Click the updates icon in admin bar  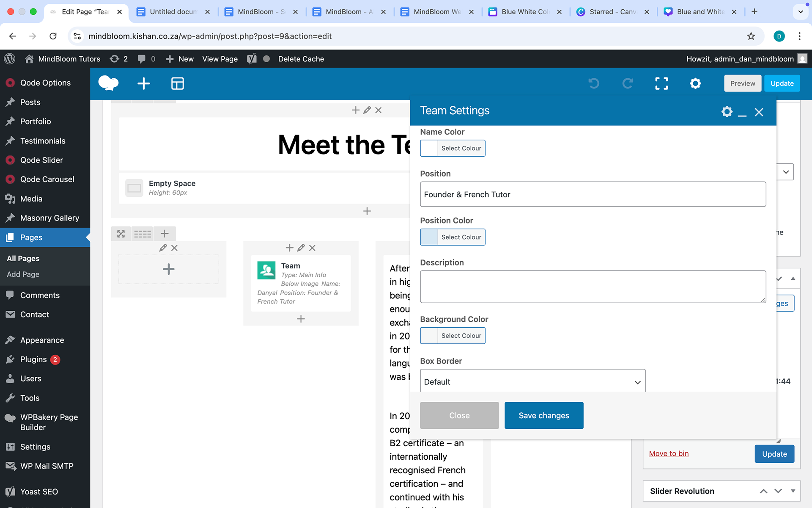118,59
